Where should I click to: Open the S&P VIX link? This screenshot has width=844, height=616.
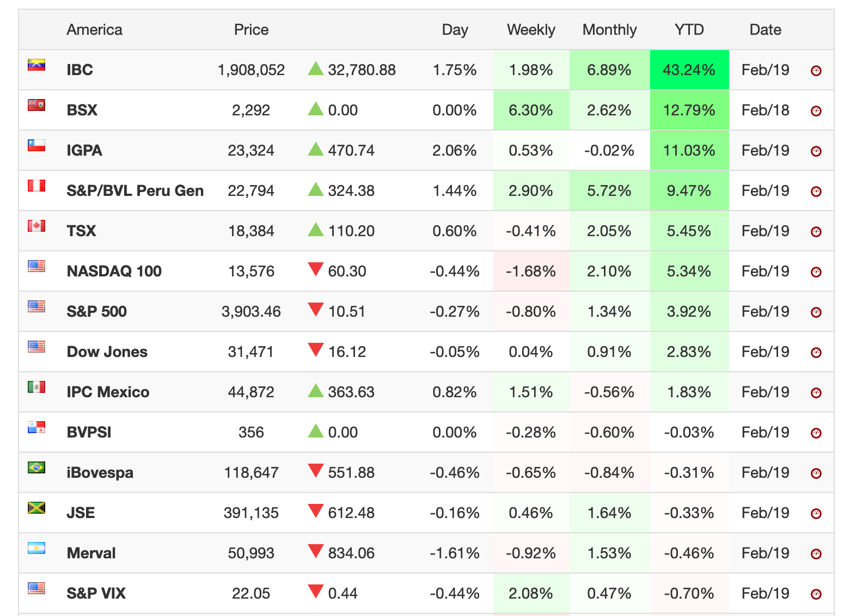pos(96,593)
